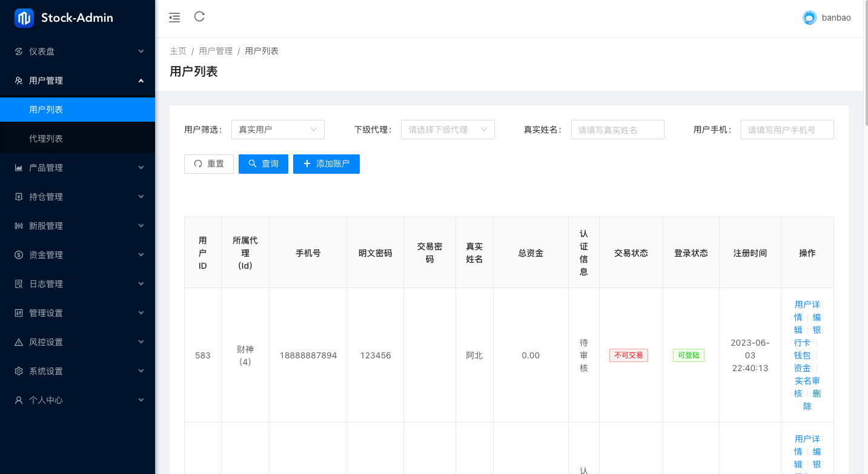Click the 重置 reset button

[x=209, y=164]
